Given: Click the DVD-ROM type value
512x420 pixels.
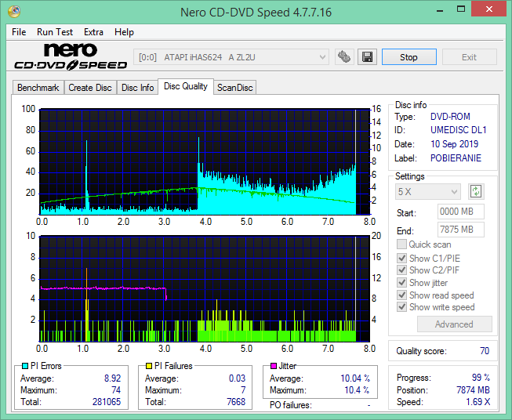Looking at the screenshot, I should point(450,117).
